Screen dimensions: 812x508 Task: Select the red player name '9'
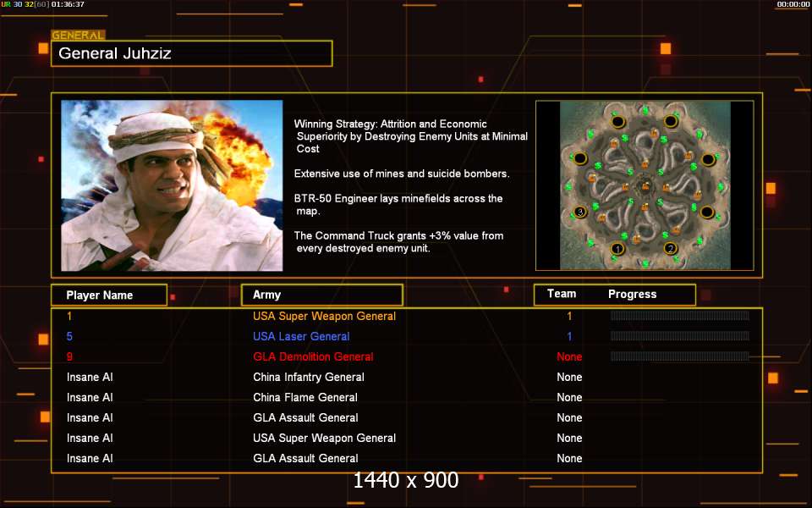coord(69,356)
